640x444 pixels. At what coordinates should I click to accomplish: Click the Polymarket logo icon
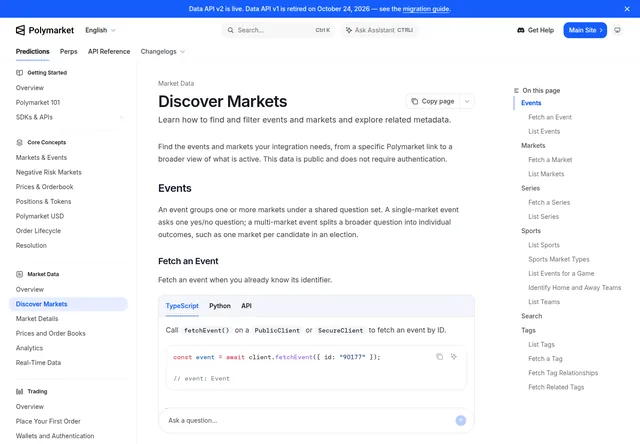(x=20, y=30)
